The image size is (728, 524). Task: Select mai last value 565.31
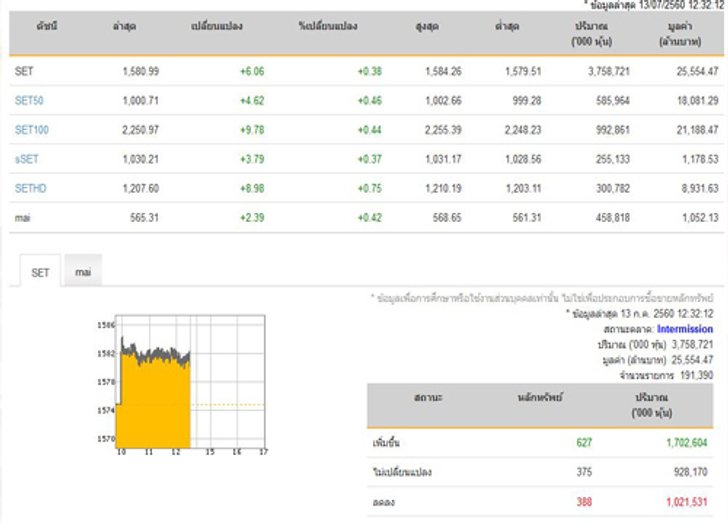(144, 217)
